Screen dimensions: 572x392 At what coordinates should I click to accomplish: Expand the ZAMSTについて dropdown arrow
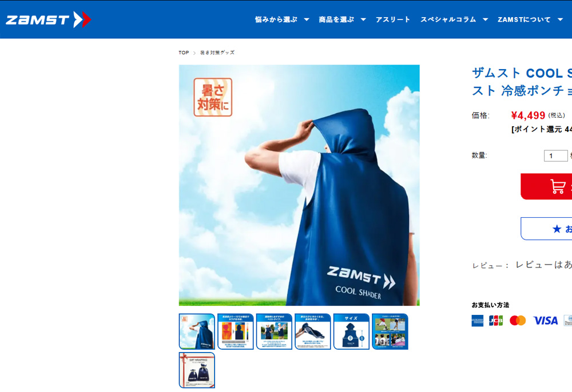point(560,19)
